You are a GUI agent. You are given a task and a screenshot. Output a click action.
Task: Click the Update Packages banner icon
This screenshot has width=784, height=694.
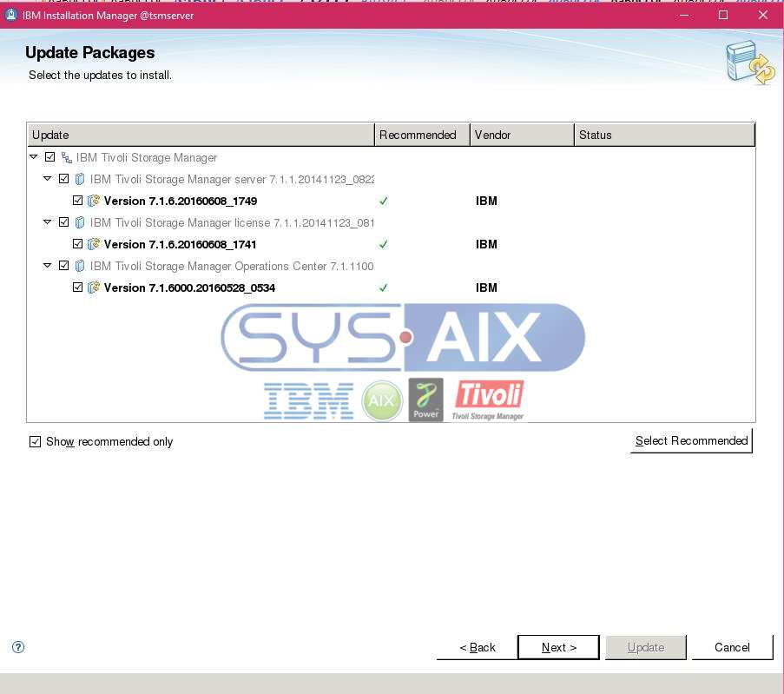749,62
